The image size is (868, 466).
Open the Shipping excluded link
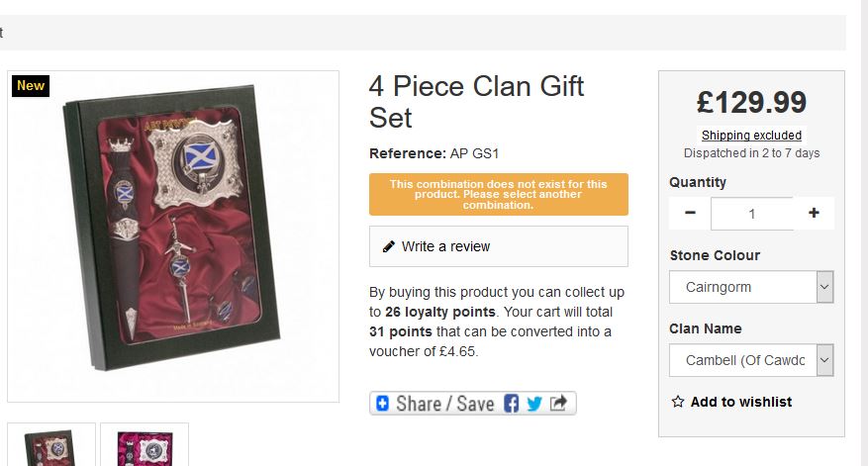(751, 136)
